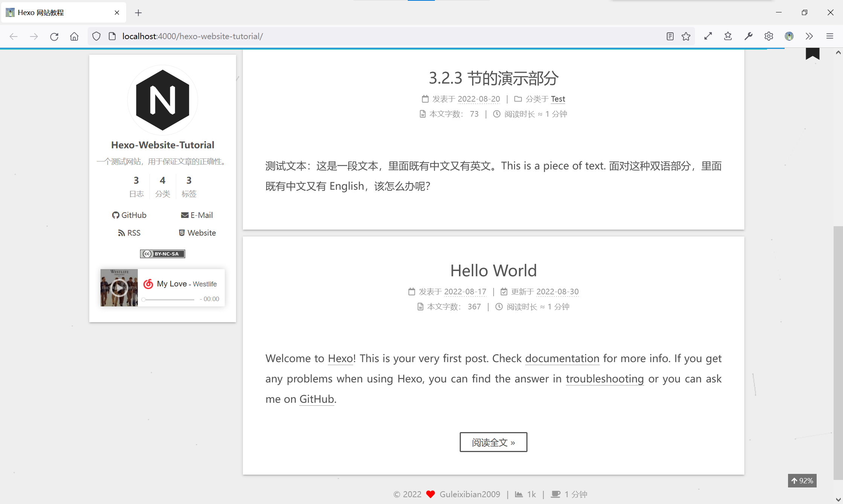843x504 pixels.
Task: Click the browser reload button
Action: [54, 36]
